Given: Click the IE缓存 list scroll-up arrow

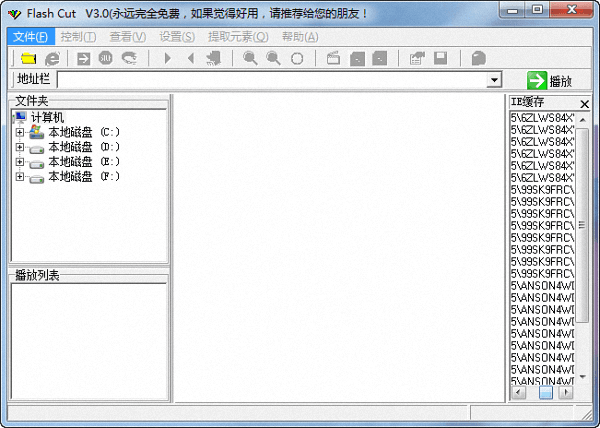Looking at the screenshot, I should (x=582, y=120).
